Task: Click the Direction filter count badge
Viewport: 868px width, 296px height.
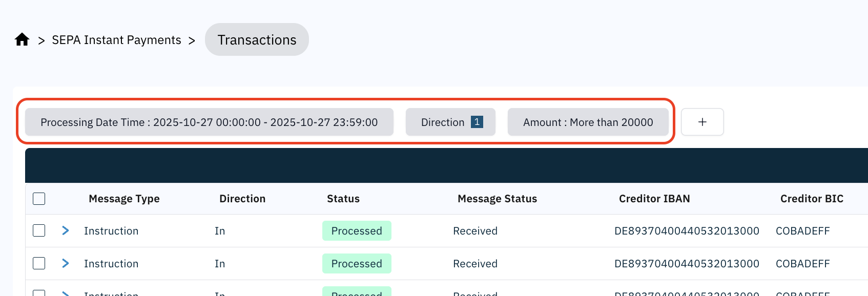Action: click(477, 122)
